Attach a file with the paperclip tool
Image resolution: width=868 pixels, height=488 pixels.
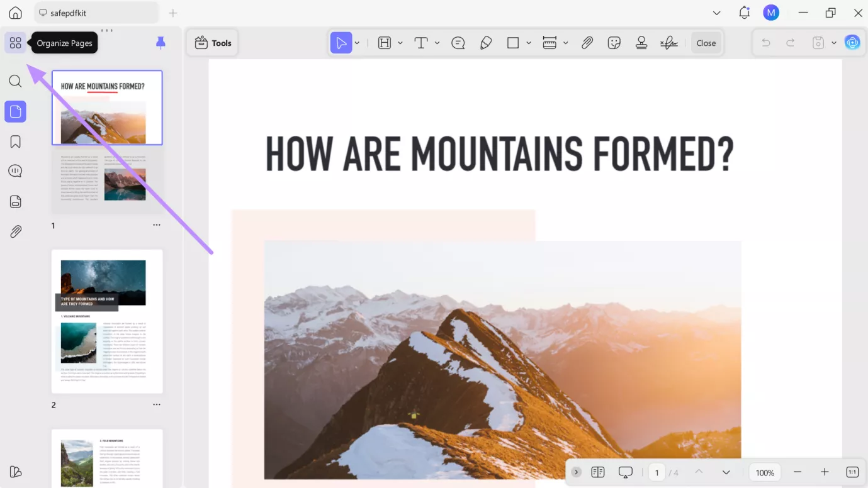click(587, 43)
